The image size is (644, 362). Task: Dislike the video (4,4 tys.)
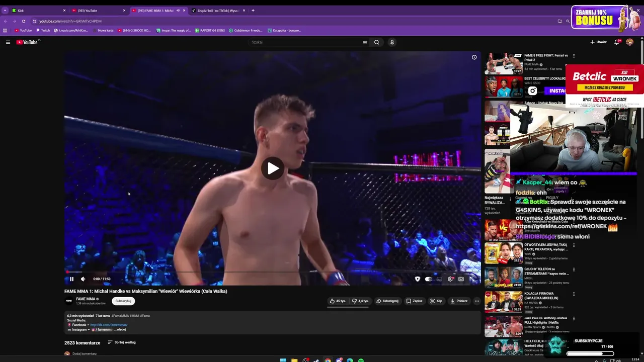(360, 301)
